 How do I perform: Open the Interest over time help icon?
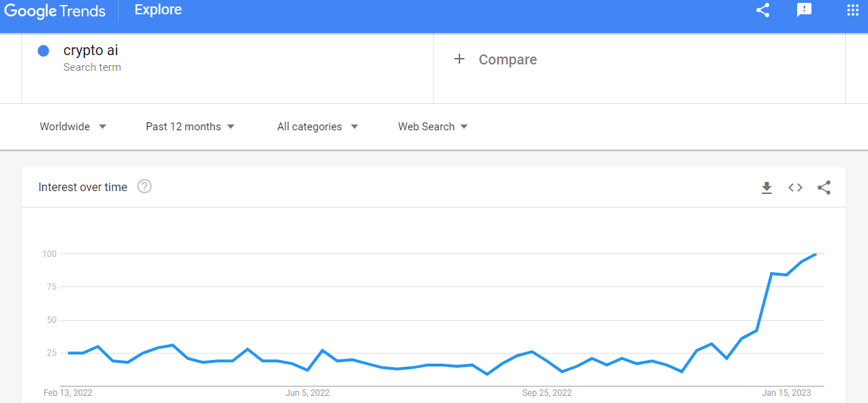145,187
